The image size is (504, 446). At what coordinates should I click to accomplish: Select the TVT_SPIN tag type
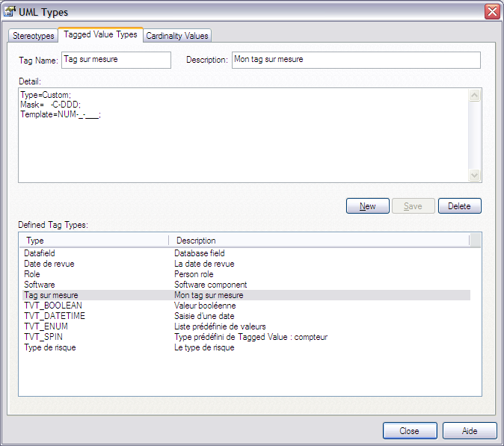coord(45,337)
